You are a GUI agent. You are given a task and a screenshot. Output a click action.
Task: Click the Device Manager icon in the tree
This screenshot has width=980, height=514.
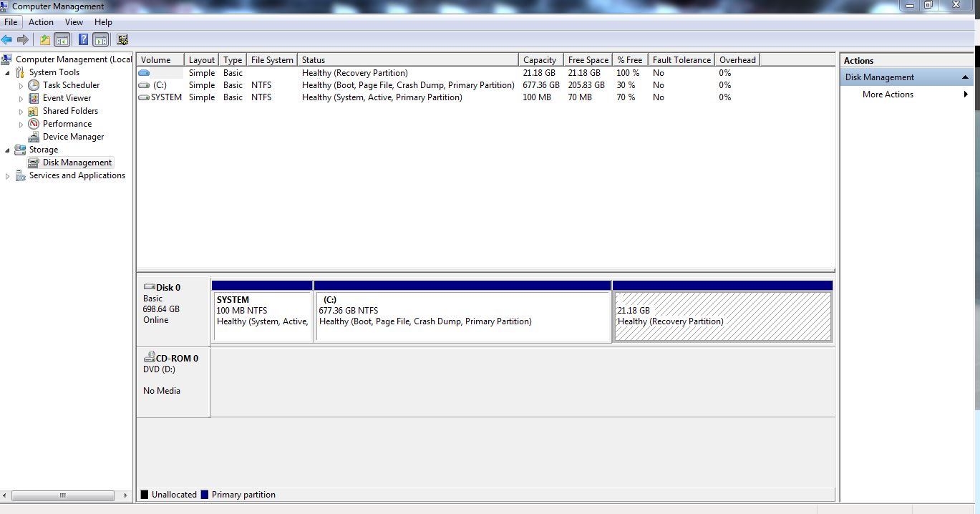click(x=34, y=137)
